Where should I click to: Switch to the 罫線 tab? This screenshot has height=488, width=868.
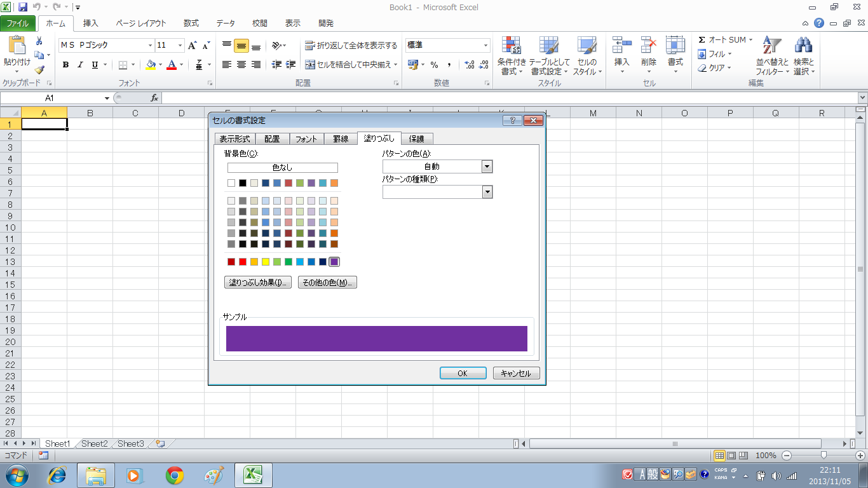[x=341, y=139]
